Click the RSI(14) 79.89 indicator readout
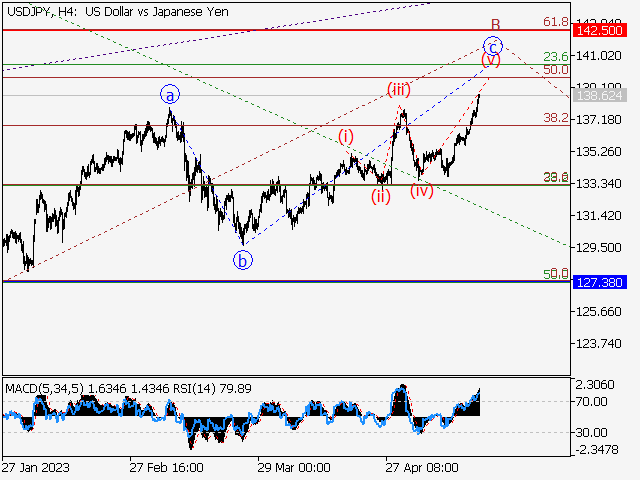 pyautogui.click(x=212, y=389)
